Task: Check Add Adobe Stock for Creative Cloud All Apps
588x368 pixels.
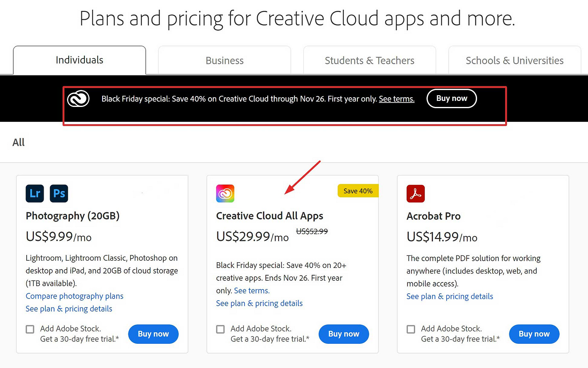Action: (x=220, y=329)
